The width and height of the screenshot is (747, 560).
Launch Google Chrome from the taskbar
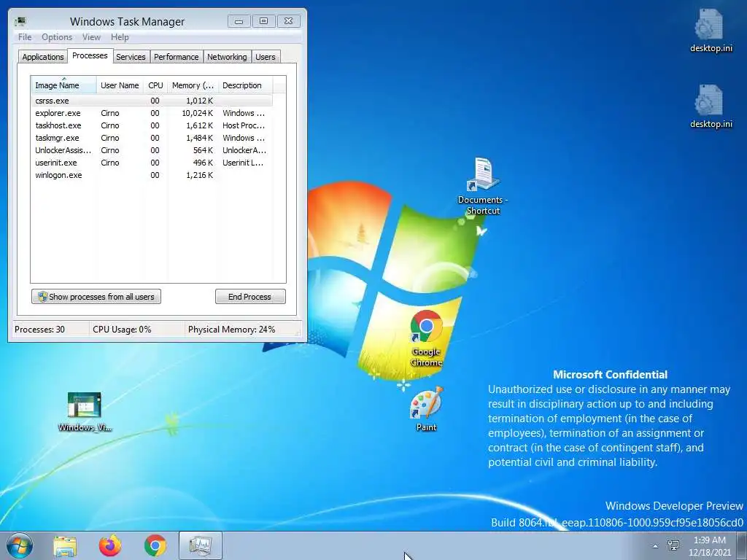click(x=155, y=545)
